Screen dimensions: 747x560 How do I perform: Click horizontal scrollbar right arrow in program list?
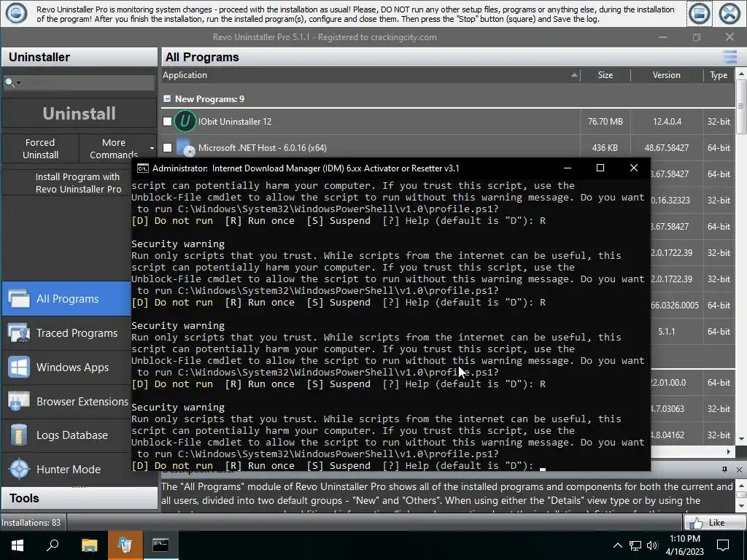[729, 451]
